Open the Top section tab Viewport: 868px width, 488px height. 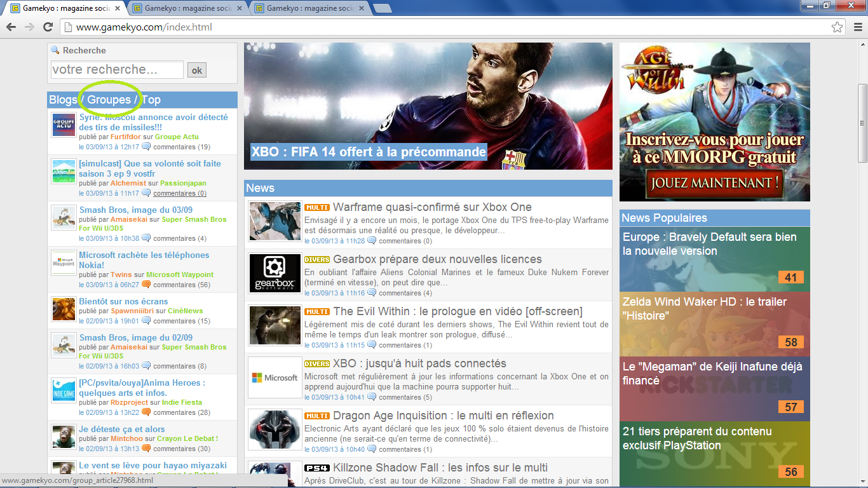[x=151, y=100]
